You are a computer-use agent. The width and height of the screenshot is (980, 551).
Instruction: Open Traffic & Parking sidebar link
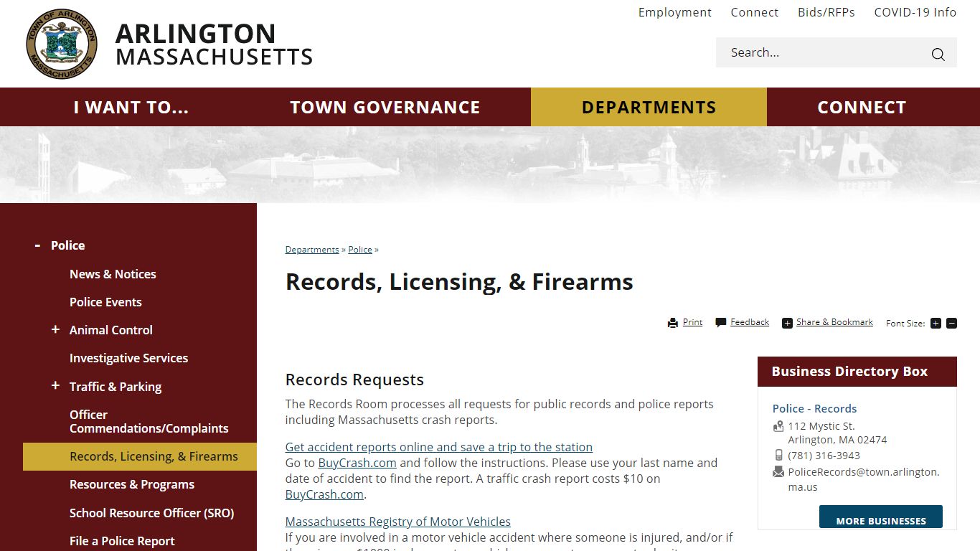coord(116,387)
